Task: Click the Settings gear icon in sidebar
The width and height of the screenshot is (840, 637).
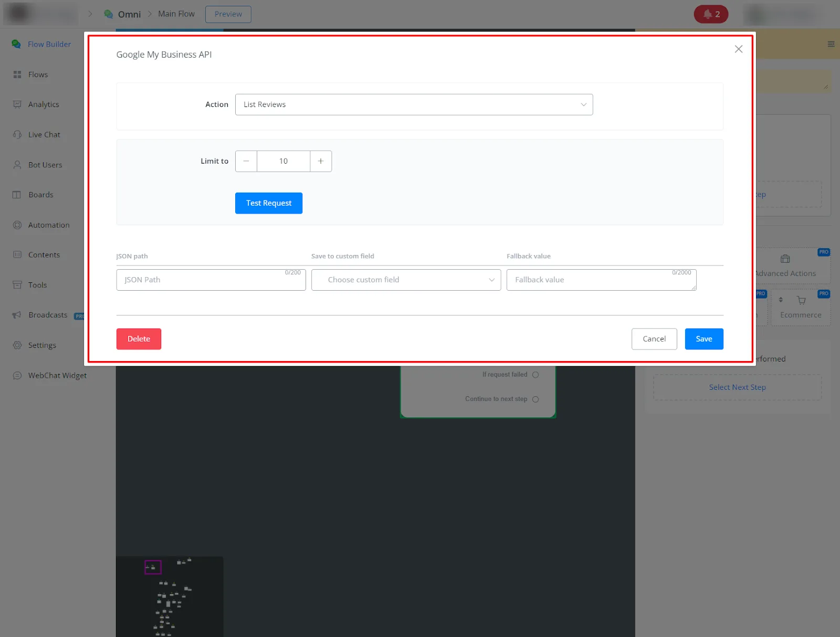Action: (17, 345)
